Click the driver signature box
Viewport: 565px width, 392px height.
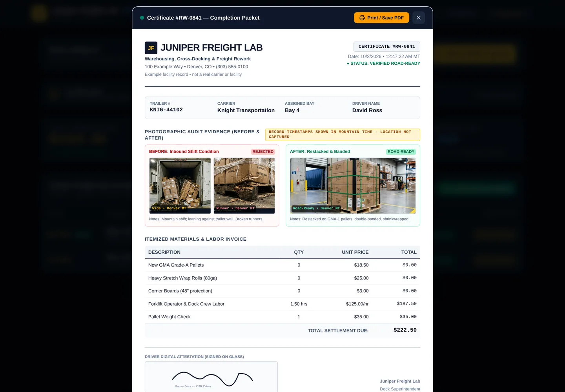click(211, 377)
